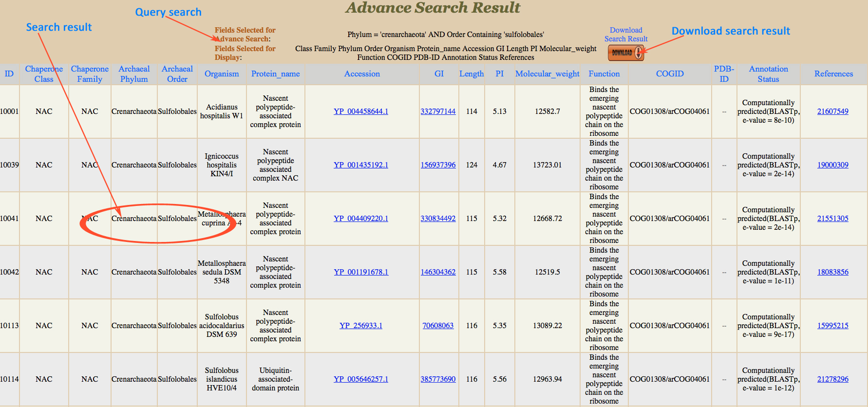The image size is (868, 407).
Task: Select Ubiquitin-associated-domain protein cell
Action: coord(276,379)
